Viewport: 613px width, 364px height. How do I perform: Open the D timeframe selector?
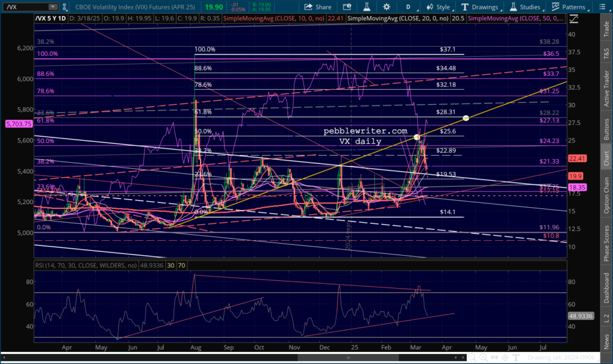point(408,7)
